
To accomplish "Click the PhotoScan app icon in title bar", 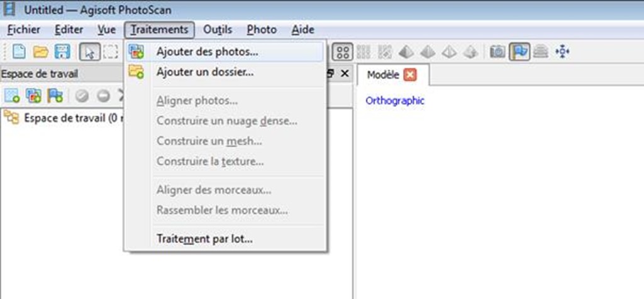I will coord(9,9).
